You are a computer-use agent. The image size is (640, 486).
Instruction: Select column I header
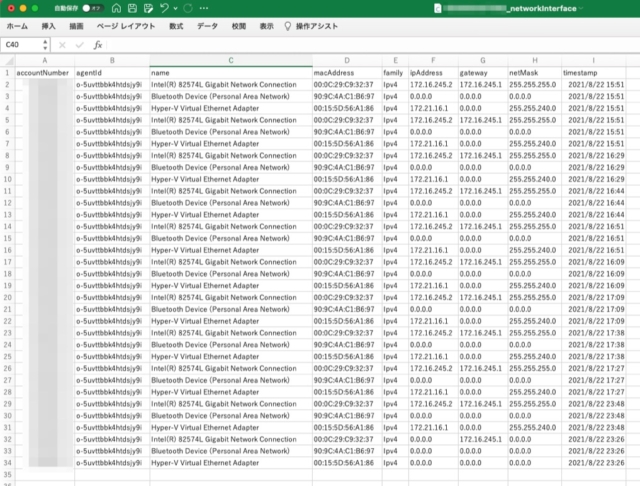click(x=593, y=60)
